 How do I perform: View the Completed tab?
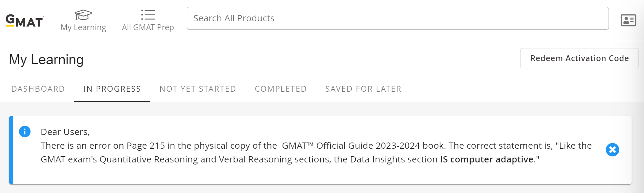[x=281, y=89]
